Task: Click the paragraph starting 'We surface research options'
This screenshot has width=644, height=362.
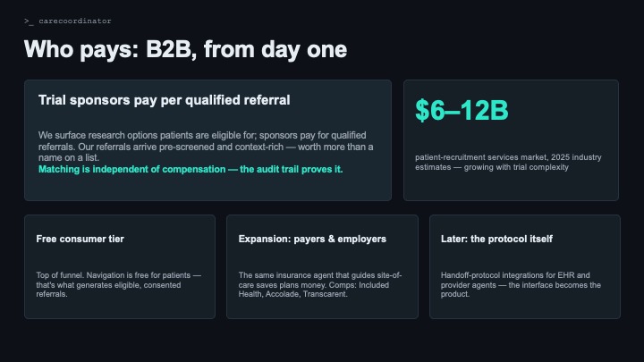Action: coord(206,147)
